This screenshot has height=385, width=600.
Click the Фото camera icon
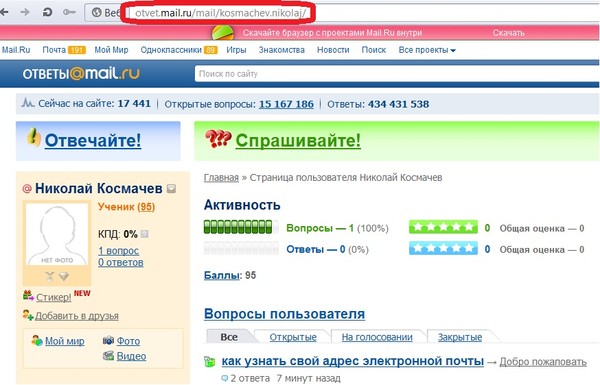coord(109,340)
